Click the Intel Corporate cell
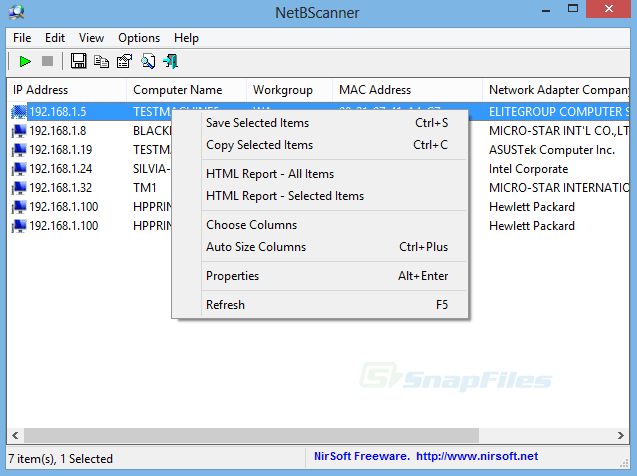This screenshot has height=476, width=637. pos(529,169)
